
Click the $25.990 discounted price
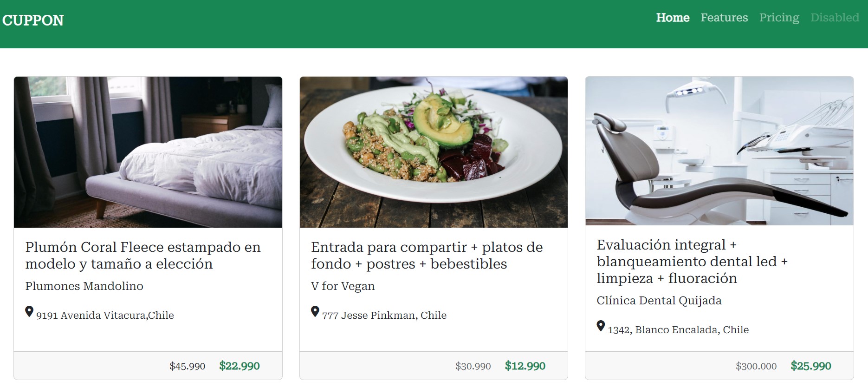[x=811, y=366]
